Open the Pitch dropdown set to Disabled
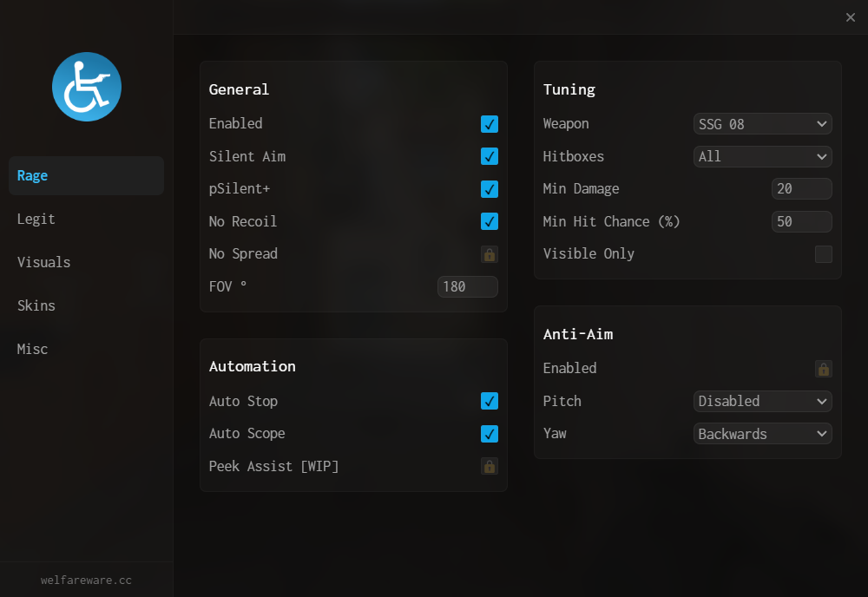 (763, 402)
